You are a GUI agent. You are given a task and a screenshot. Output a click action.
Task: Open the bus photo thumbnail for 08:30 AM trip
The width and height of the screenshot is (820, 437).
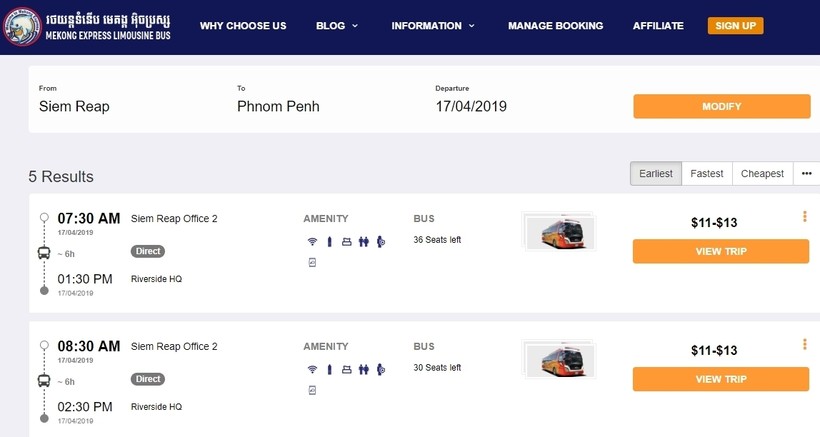pos(559,359)
